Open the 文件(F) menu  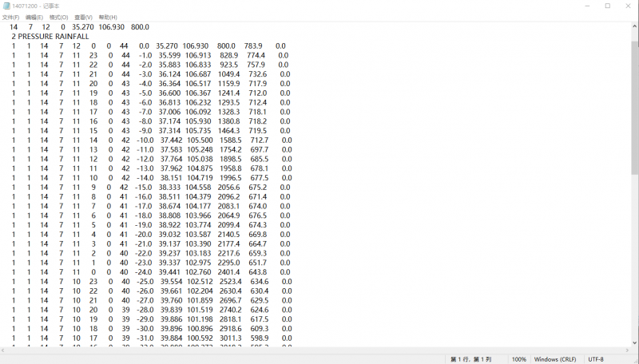11,17
